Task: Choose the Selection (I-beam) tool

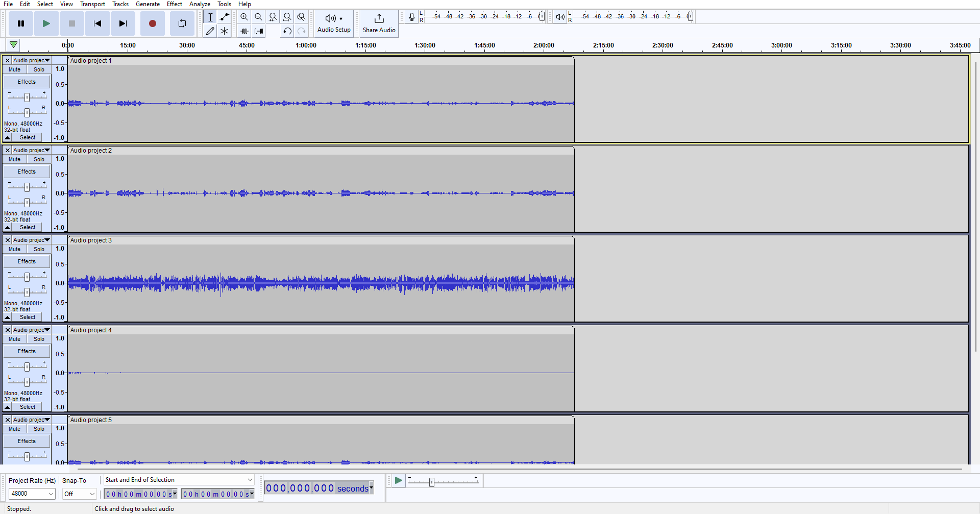Action: tap(210, 17)
